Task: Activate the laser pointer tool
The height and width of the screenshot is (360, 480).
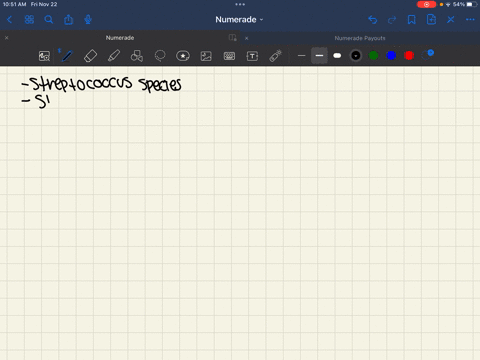Action: [275, 56]
